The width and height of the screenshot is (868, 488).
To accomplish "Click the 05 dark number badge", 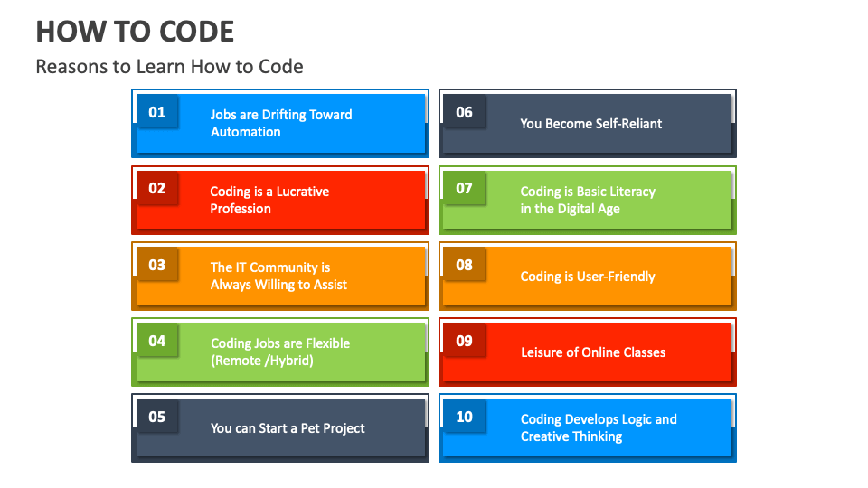I will pos(157,416).
